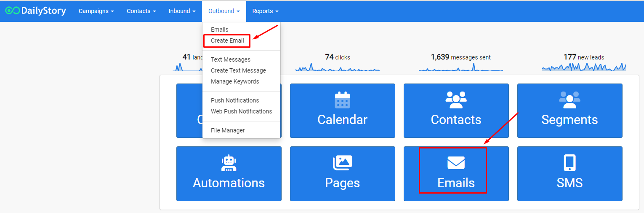Select Create Email from Outbound menu
The height and width of the screenshot is (213, 644).
click(x=227, y=41)
